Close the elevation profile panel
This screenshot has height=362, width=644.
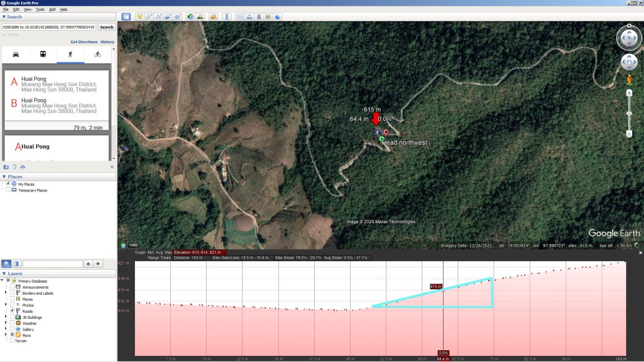coord(640,252)
